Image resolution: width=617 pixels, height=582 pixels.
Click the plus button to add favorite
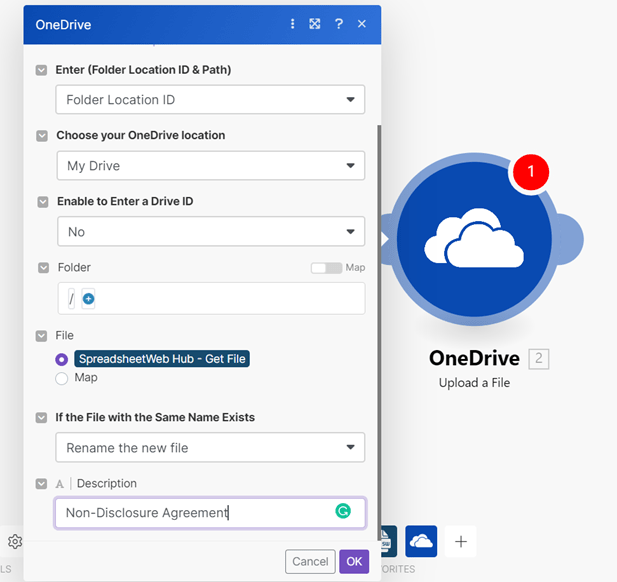461,541
